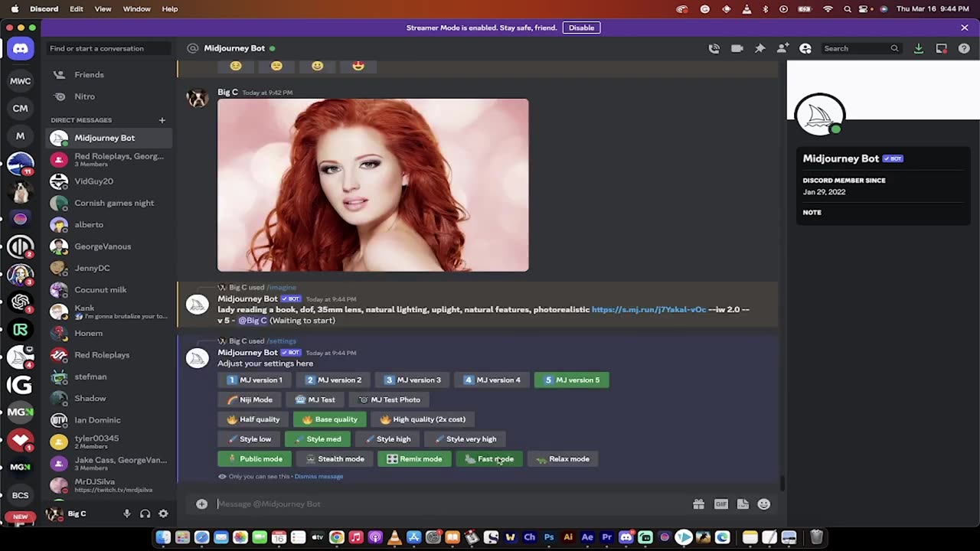Toggle Stealth mode
The width and height of the screenshot is (980, 551).
tap(334, 459)
